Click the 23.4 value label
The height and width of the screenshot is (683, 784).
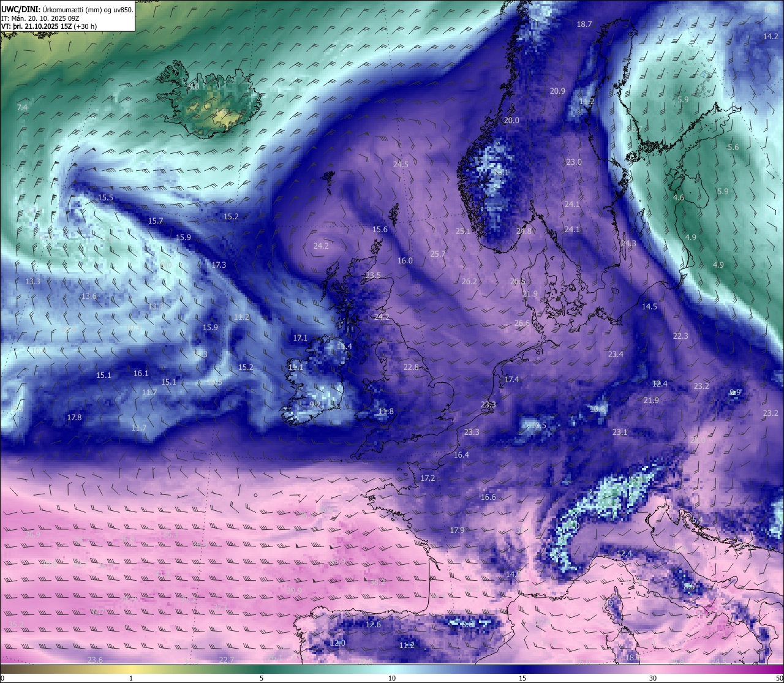(616, 355)
